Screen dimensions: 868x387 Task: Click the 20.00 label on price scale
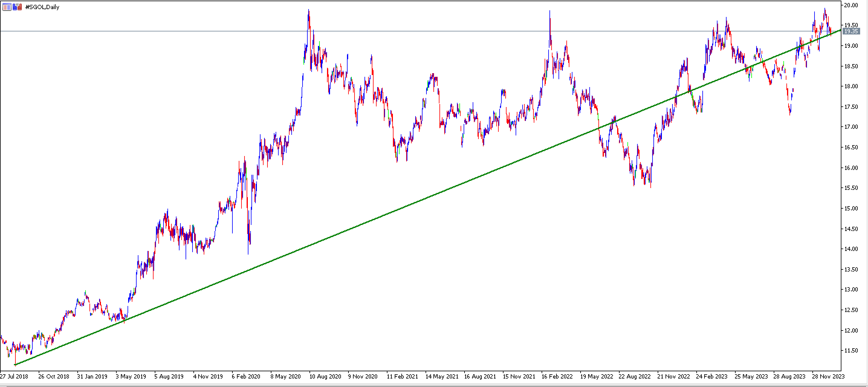(x=851, y=5)
